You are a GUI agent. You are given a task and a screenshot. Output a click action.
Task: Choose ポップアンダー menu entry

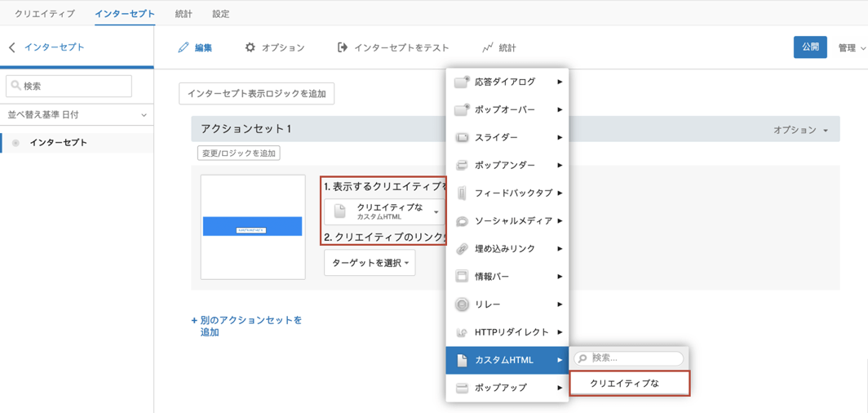click(507, 165)
